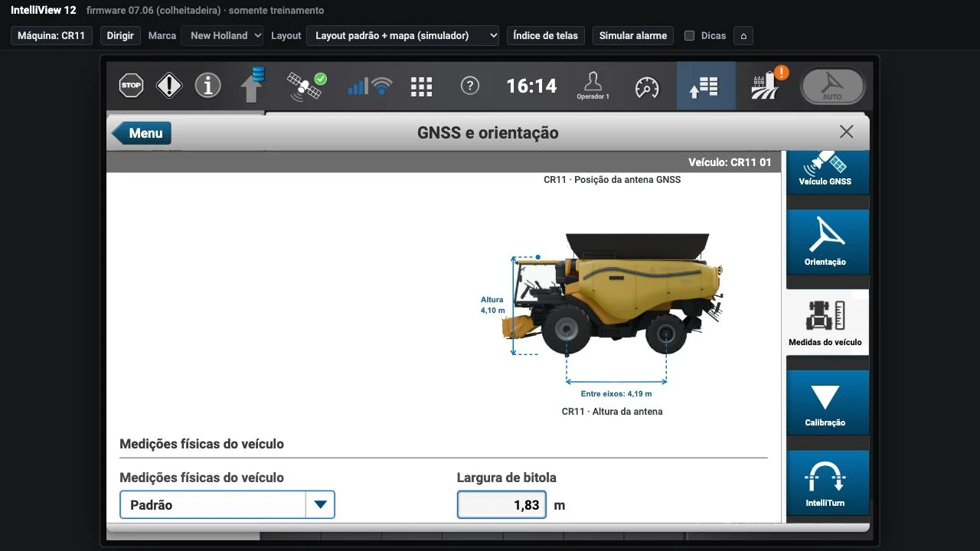Switch to the Orientação side tab

point(828,243)
